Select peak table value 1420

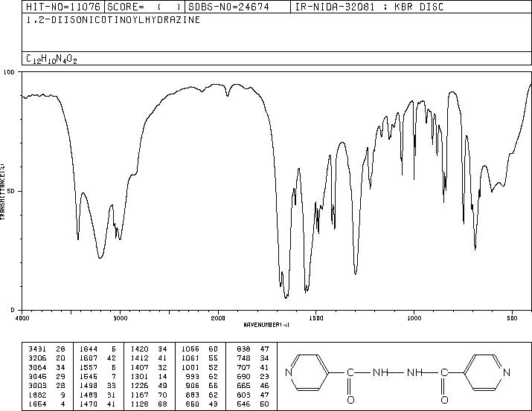tap(140, 349)
